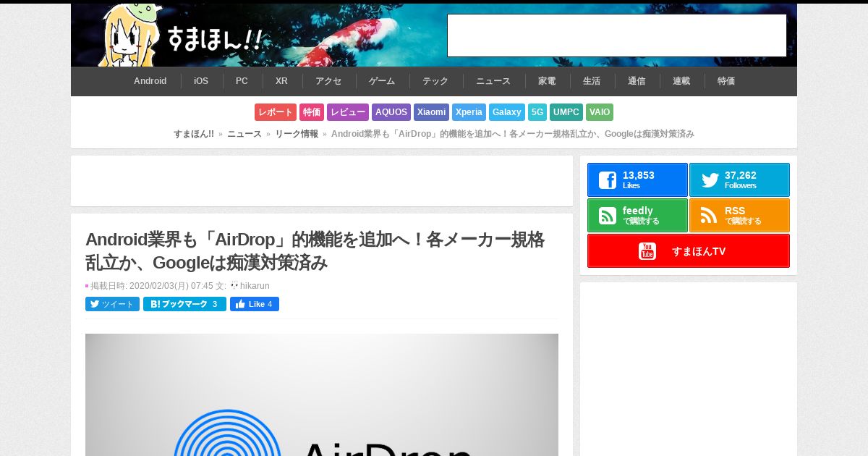
Task: Open the テック menu item
Action: pos(435,81)
